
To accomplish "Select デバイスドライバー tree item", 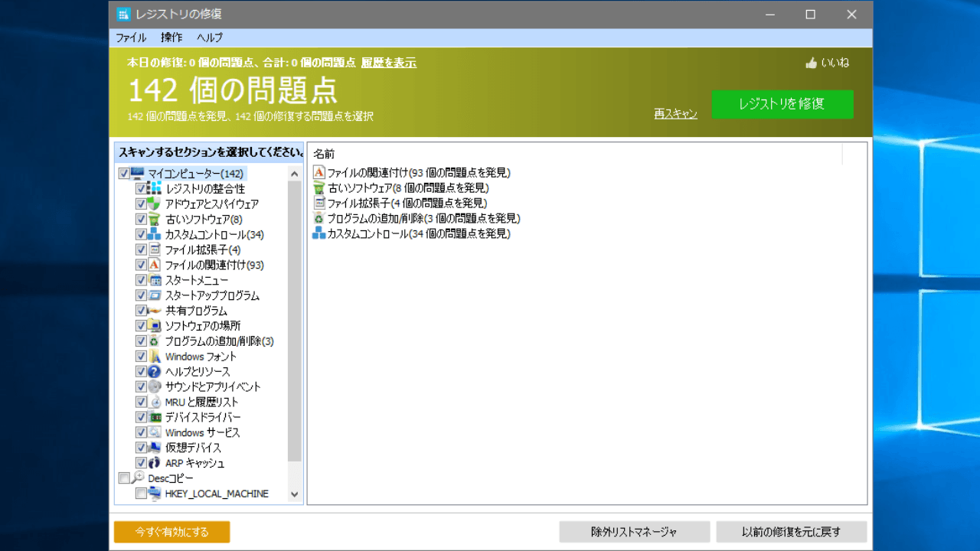I will pyautogui.click(x=203, y=417).
